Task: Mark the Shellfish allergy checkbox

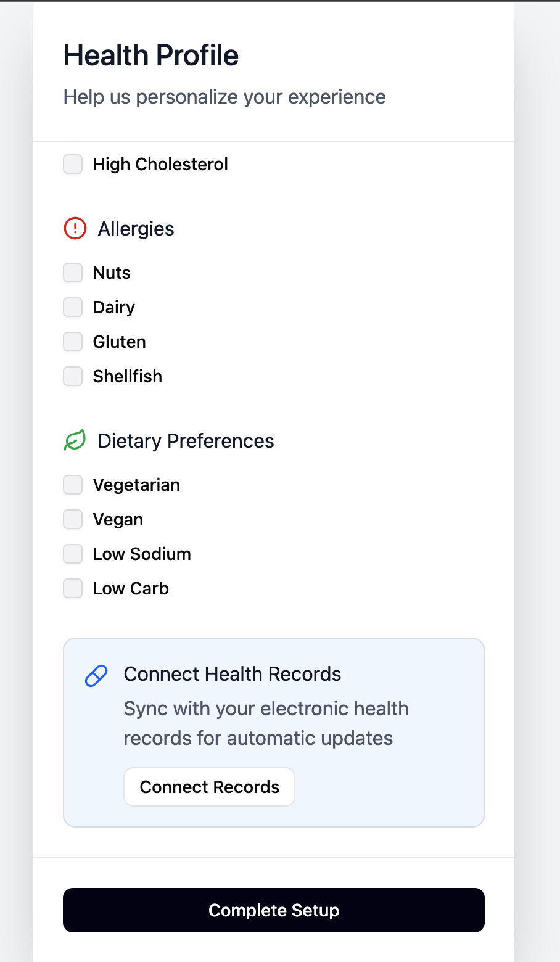Action: click(73, 377)
